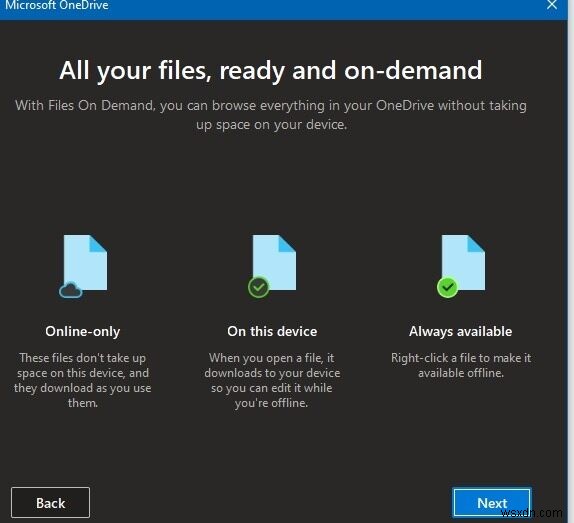Close the Microsoft OneDrive dialog

pyautogui.click(x=552, y=5)
